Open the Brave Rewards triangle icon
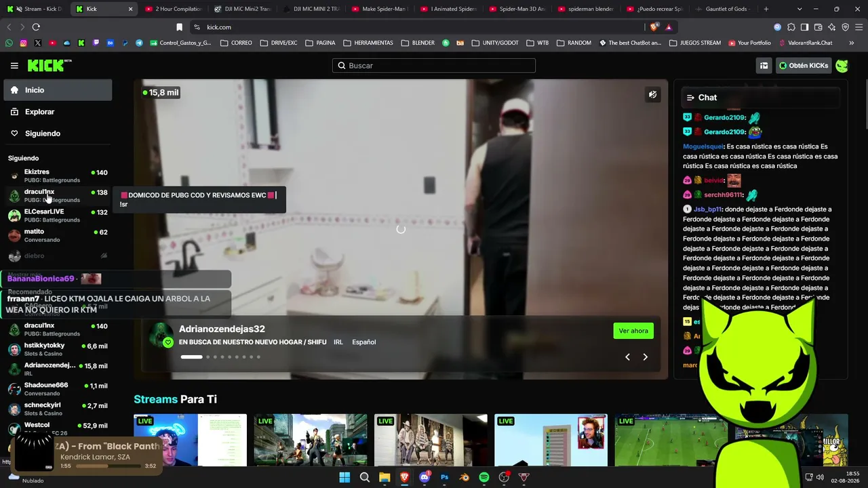 click(669, 27)
